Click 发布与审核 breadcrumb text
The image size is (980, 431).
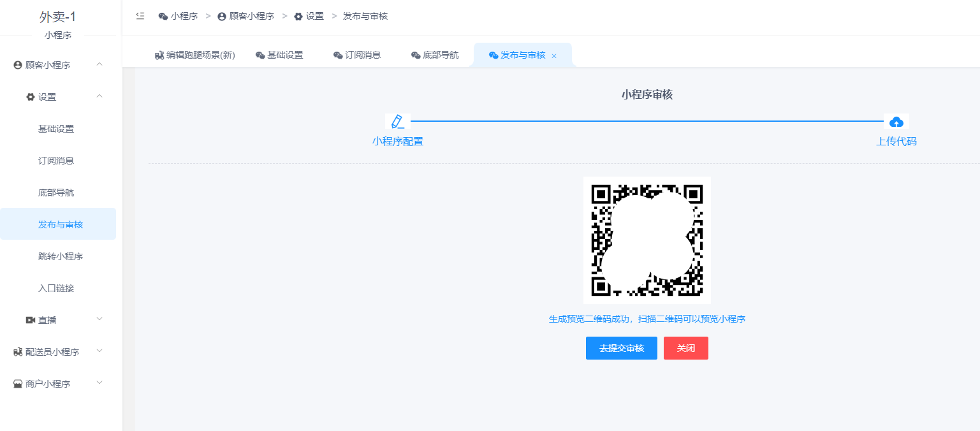tap(365, 17)
